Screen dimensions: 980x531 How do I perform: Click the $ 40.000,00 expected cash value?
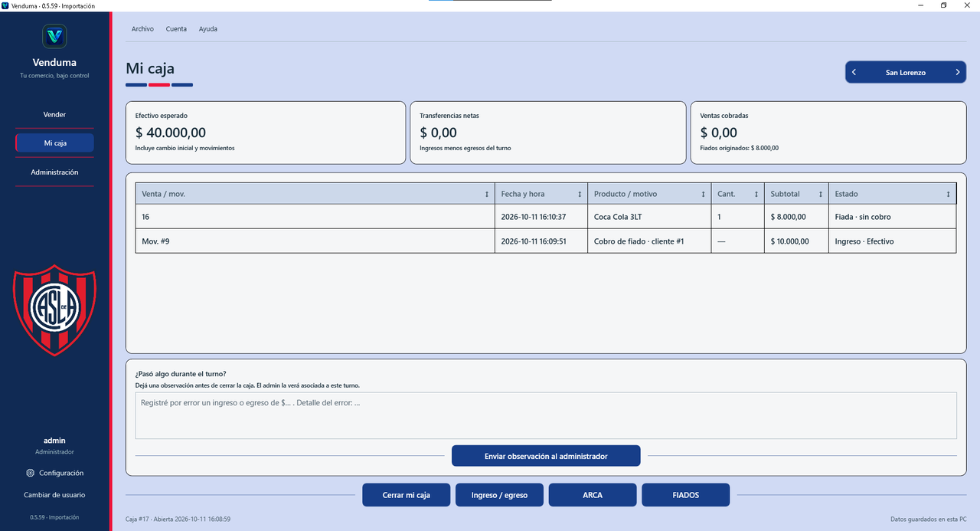pos(171,133)
